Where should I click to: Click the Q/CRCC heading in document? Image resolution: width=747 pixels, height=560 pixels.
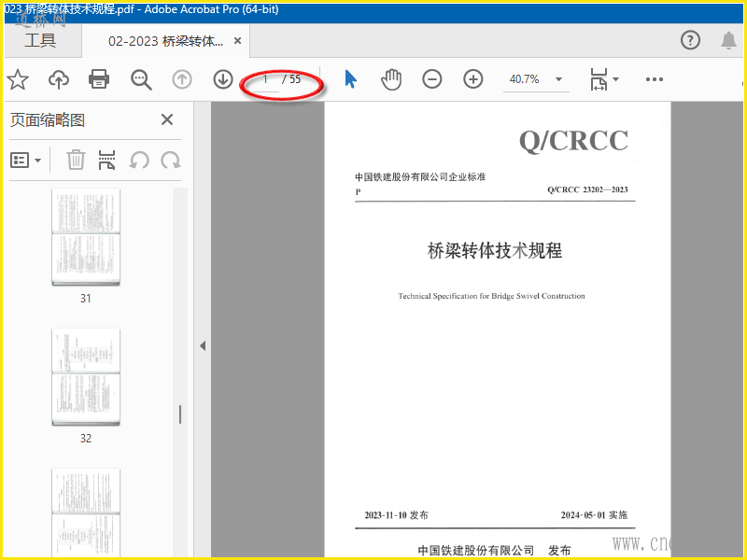[573, 141]
